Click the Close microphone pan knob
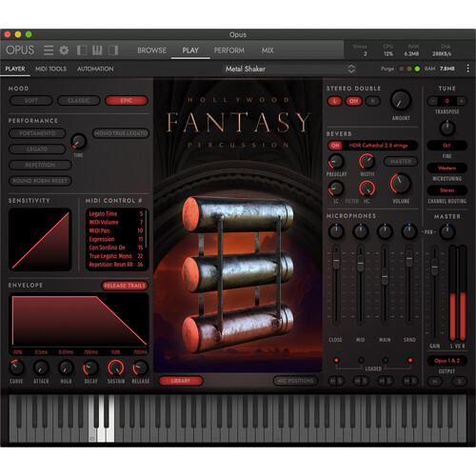 tap(336, 231)
